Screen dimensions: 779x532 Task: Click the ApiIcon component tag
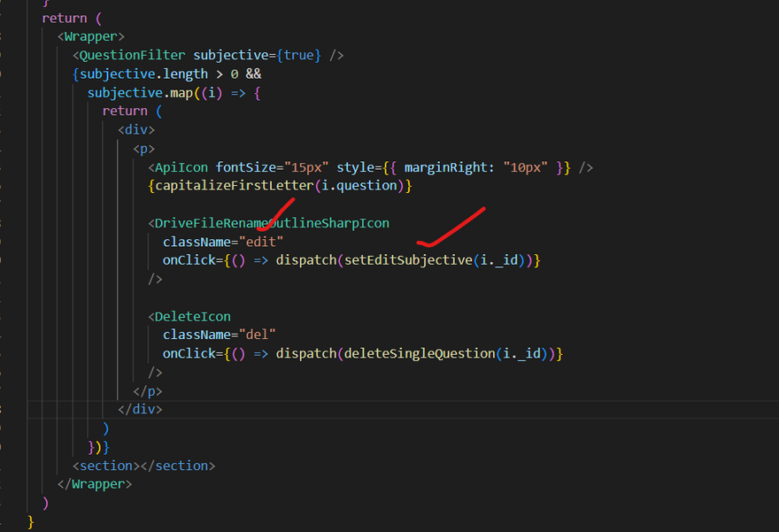pyautogui.click(x=181, y=167)
